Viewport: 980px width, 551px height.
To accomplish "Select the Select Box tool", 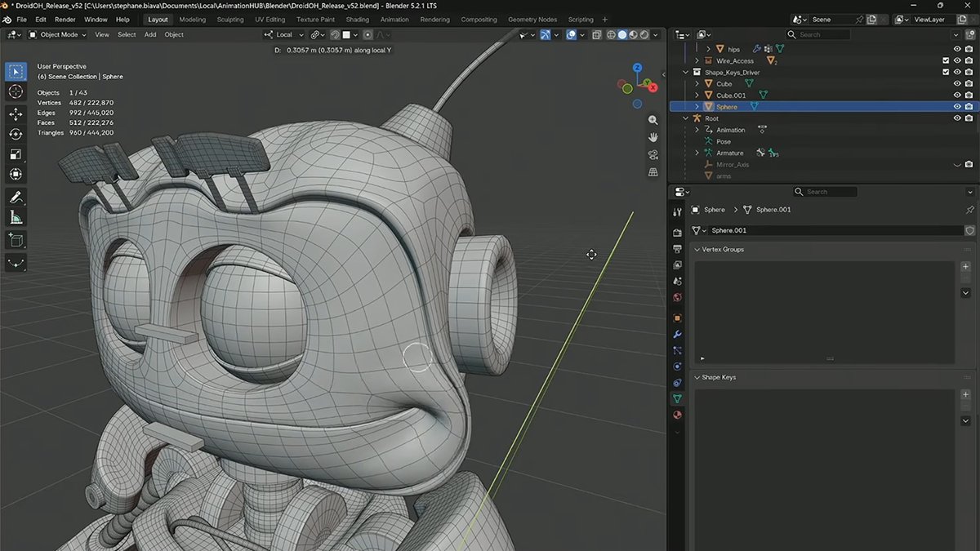I will pos(16,71).
